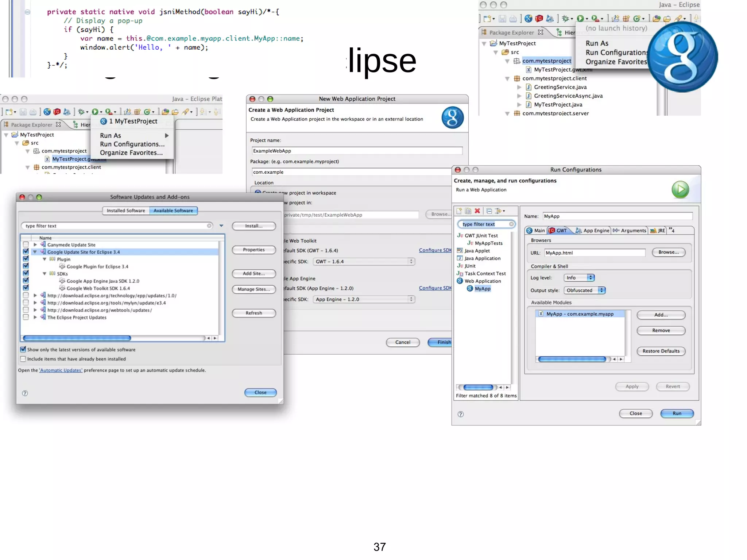747x560 pixels.
Task: Select MyAppTests under GWT JUnit Test
Action: click(x=485, y=243)
